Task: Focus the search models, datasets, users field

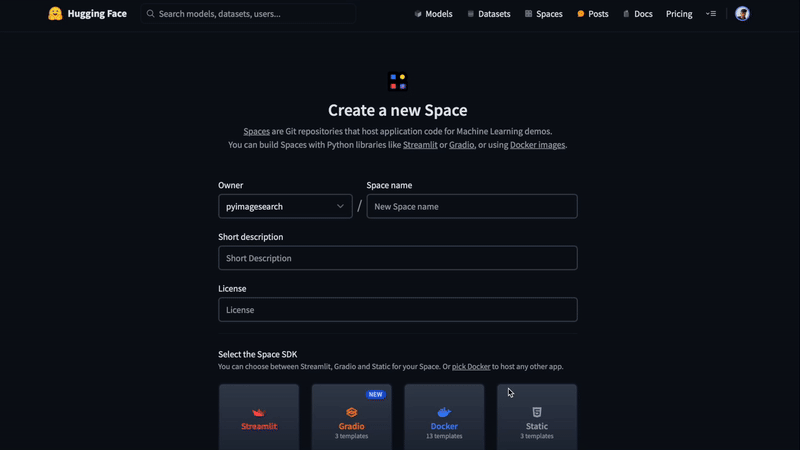Action: 248,14
